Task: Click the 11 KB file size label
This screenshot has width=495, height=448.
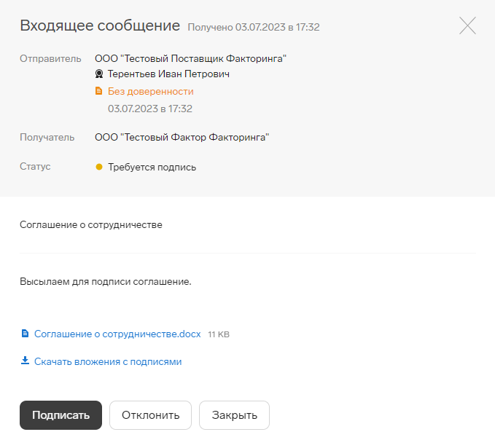Action: 219,334
